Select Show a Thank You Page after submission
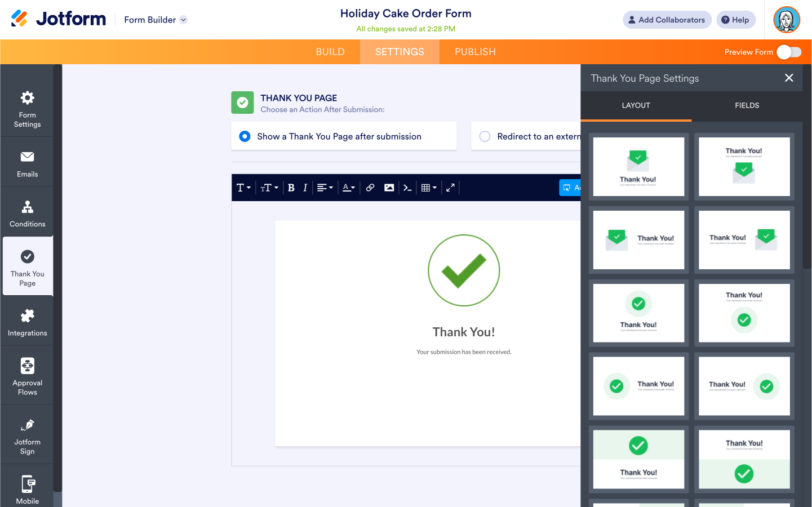Screen dimensions: 812x507 point(344,136)
